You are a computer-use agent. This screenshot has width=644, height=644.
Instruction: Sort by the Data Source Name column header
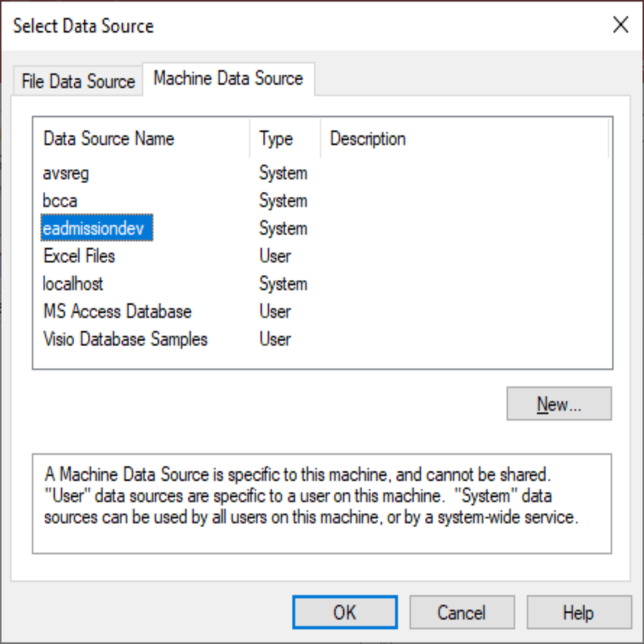109,139
